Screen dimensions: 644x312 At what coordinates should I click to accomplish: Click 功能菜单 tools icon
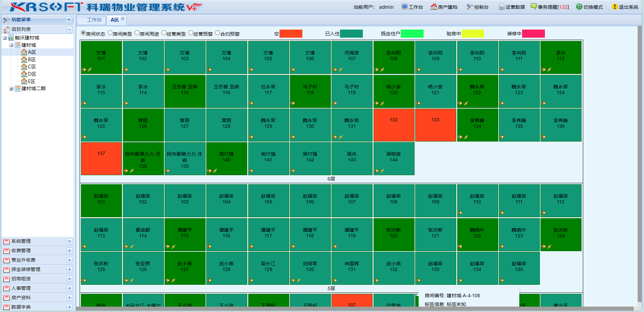tap(6, 19)
